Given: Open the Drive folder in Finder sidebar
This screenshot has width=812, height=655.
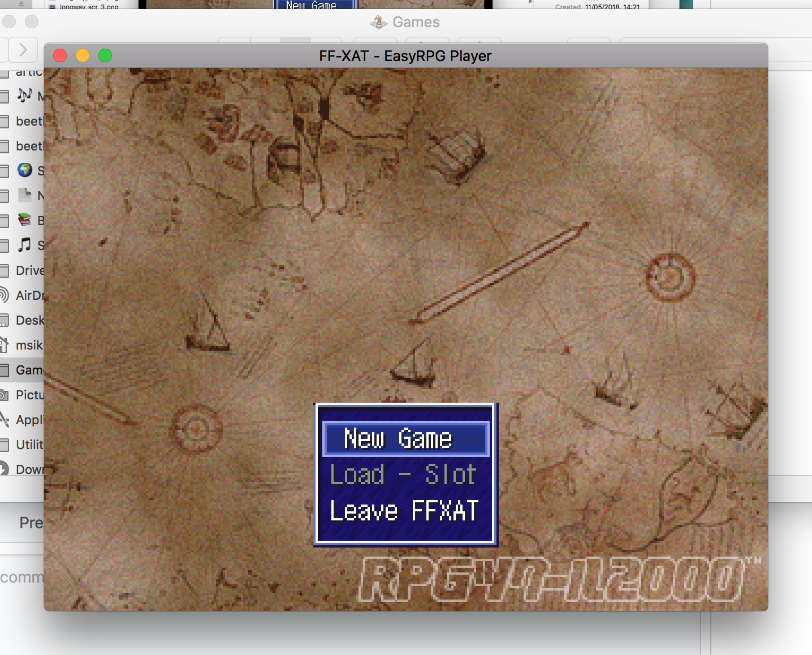Looking at the screenshot, I should coord(23,270).
